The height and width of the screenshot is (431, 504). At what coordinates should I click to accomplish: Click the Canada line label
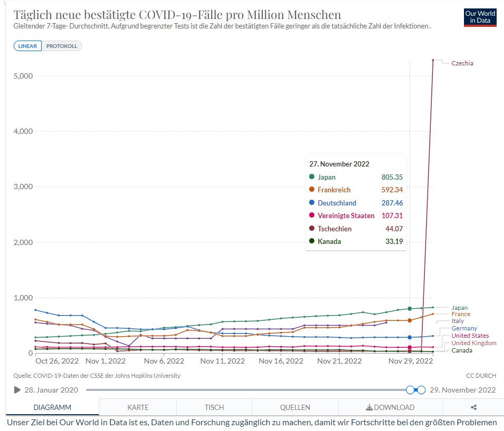[462, 350]
